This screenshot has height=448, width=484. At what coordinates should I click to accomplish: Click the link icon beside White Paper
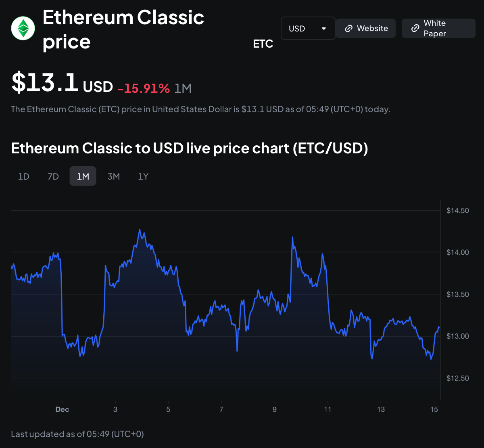click(415, 28)
